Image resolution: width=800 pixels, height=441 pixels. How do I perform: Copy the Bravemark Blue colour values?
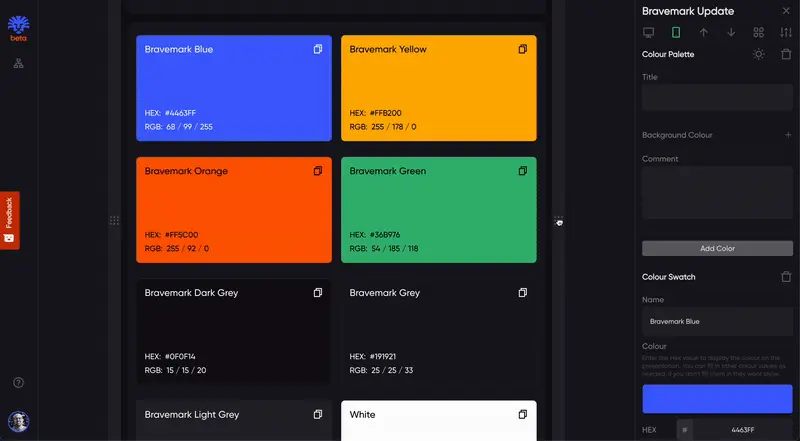318,49
